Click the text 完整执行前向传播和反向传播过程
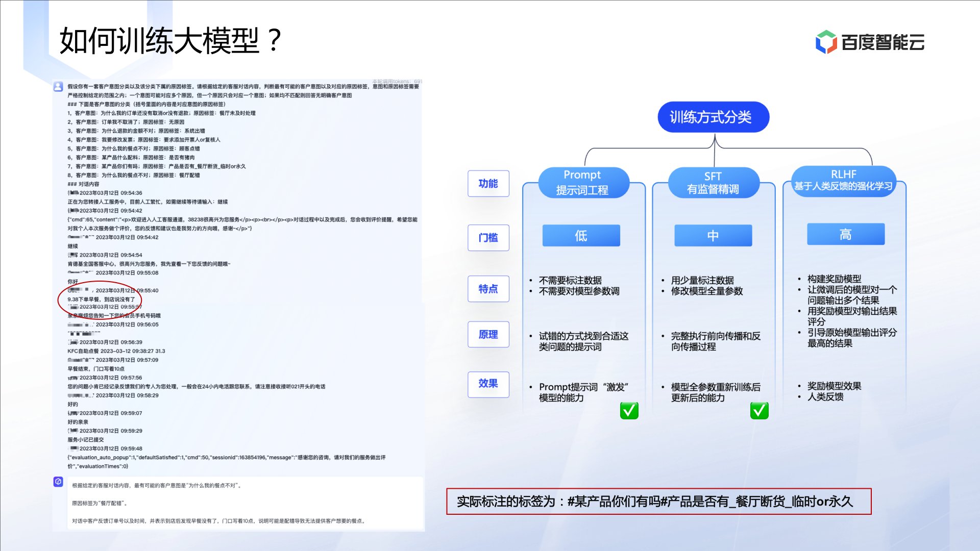The width and height of the screenshot is (980, 551). point(716,341)
